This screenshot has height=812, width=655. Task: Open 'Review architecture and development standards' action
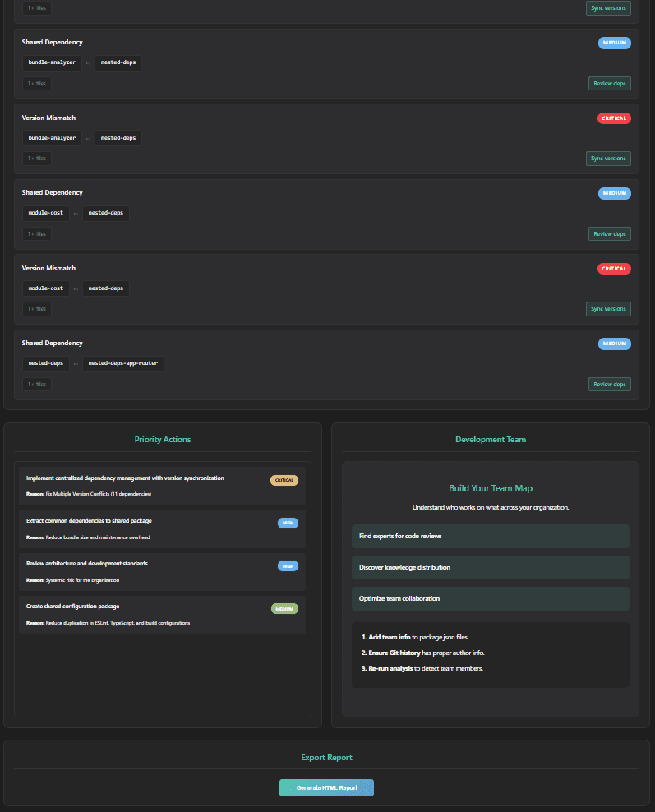[x=87, y=563]
